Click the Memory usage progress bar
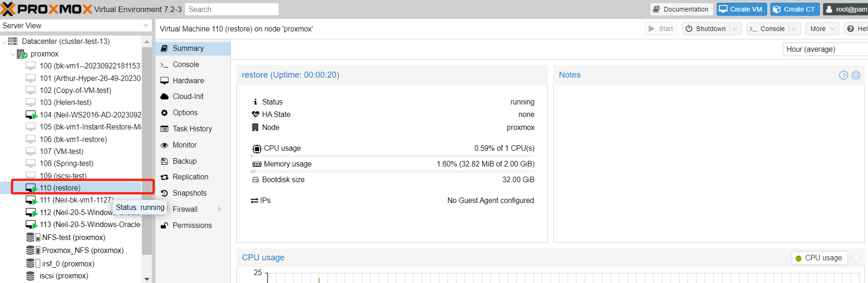Image resolution: width=868 pixels, height=283 pixels. coord(393,172)
